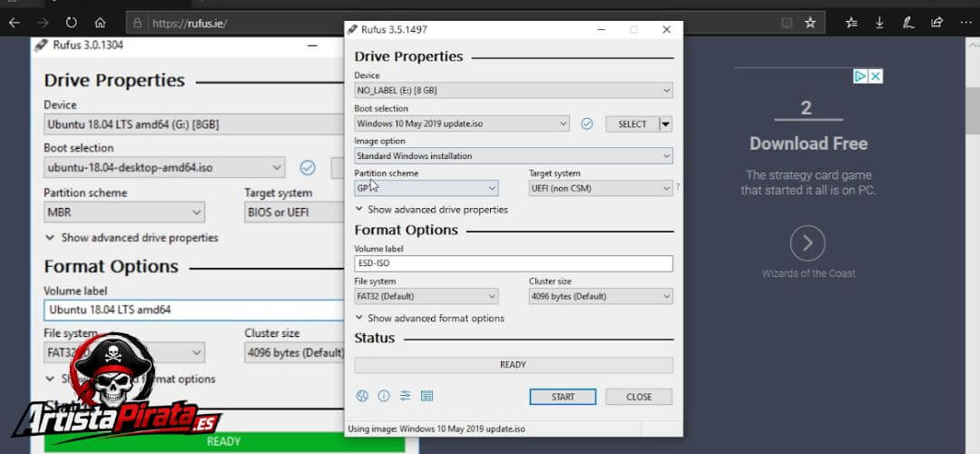Click the share page icon

[936, 23]
